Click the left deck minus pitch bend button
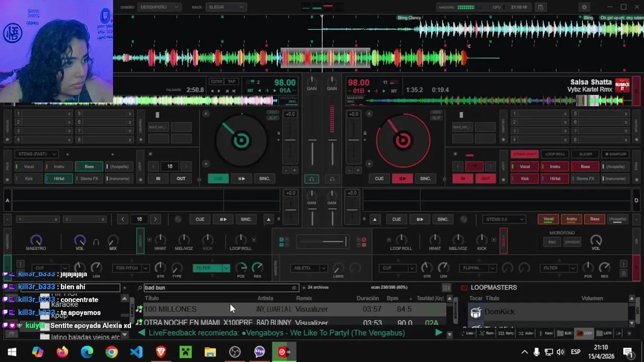This screenshot has height=362, width=644. [285, 170]
